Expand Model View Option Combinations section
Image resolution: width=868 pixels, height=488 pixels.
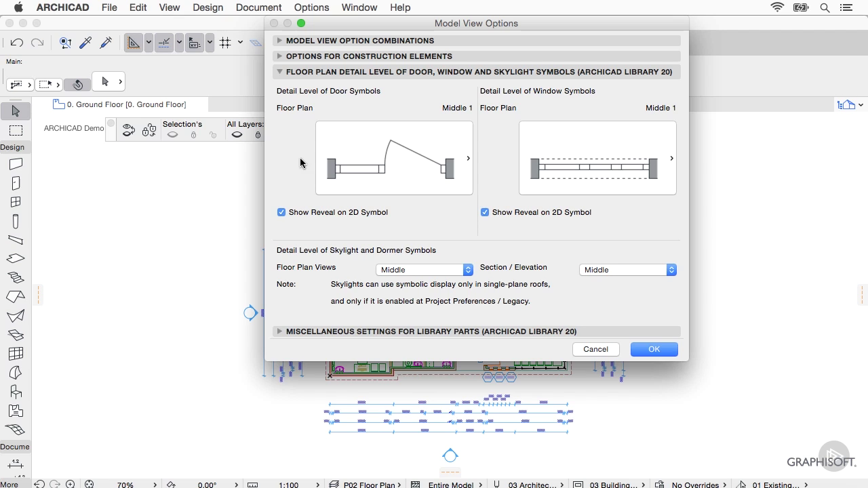[279, 41]
